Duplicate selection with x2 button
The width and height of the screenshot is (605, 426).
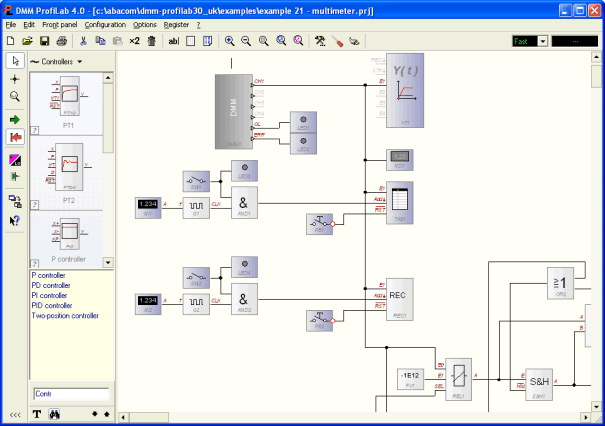pyautogui.click(x=134, y=41)
